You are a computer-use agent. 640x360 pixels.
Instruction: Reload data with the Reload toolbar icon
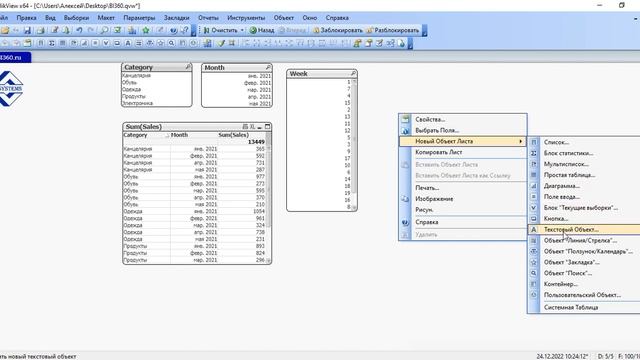point(65,30)
